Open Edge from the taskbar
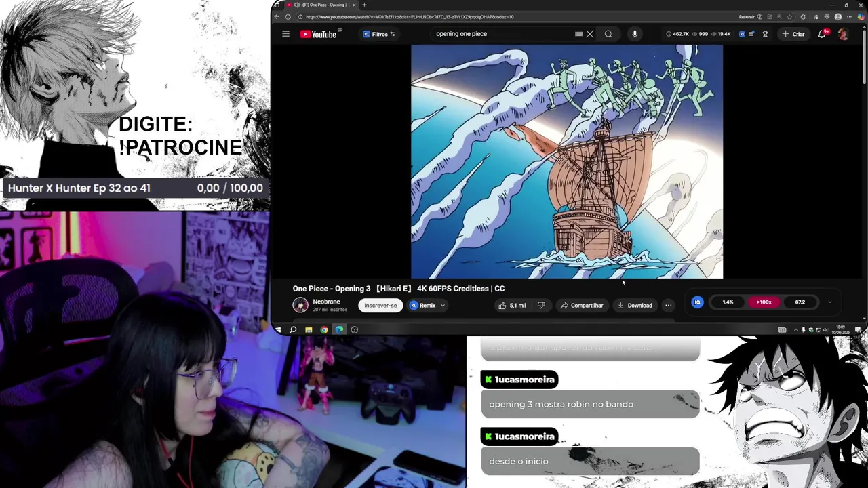Viewport: 868px width, 488px height. coord(339,330)
